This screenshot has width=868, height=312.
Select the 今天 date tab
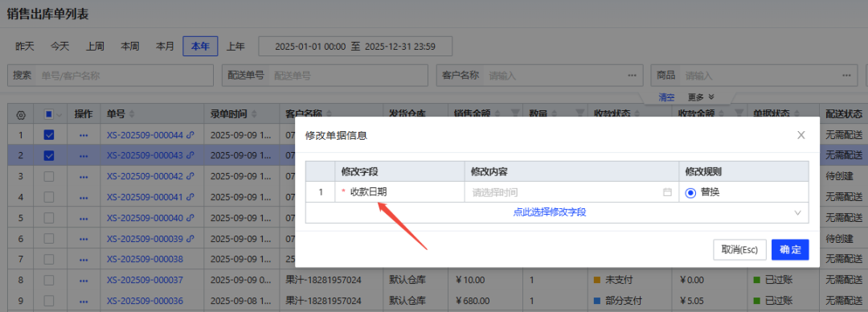(x=59, y=47)
